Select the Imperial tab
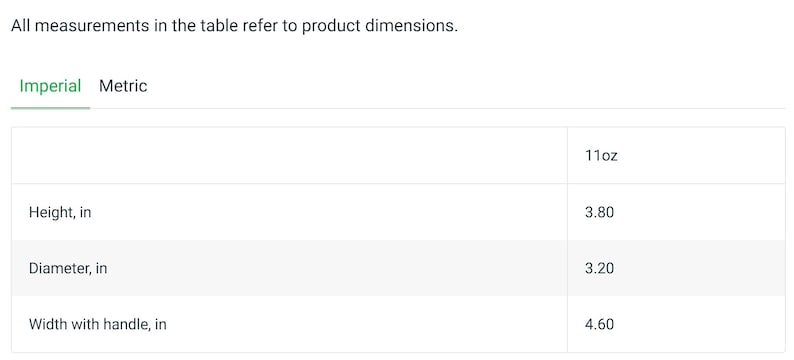The height and width of the screenshot is (360, 794). tap(50, 86)
